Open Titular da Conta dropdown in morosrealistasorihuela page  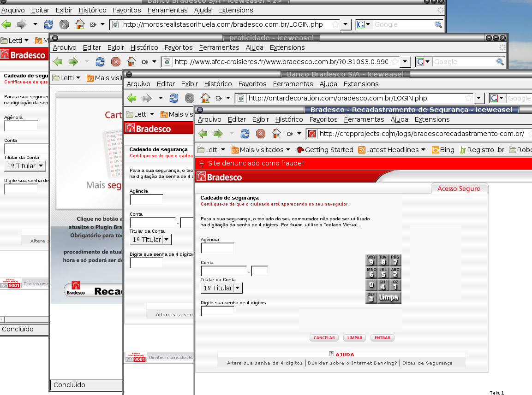(x=25, y=166)
